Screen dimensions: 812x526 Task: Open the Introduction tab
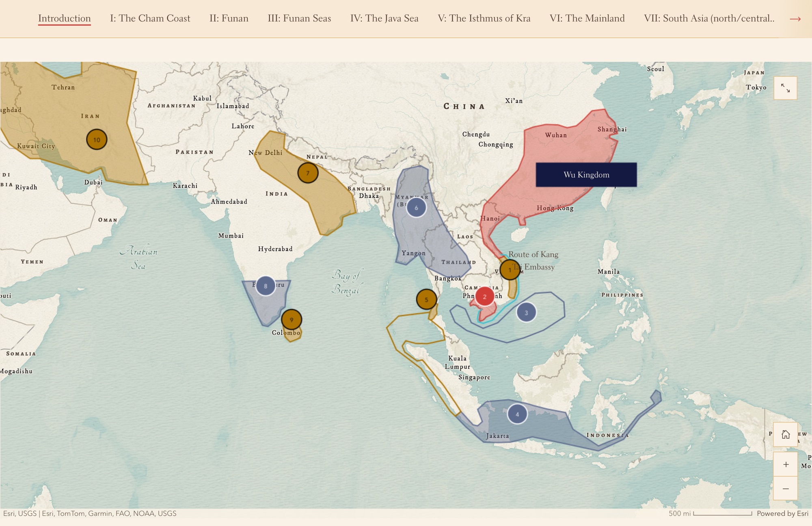point(64,18)
